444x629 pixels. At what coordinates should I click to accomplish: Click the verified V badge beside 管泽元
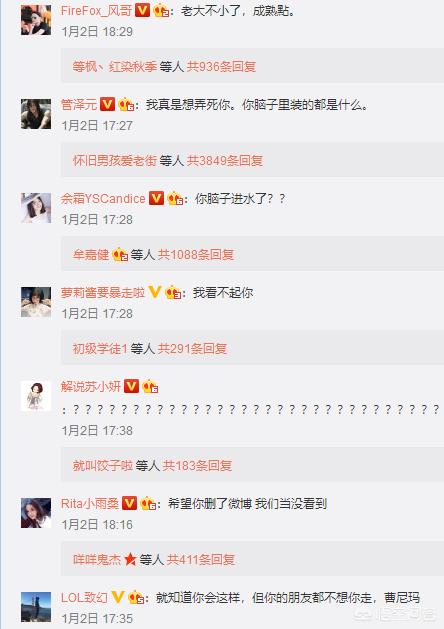point(107,105)
